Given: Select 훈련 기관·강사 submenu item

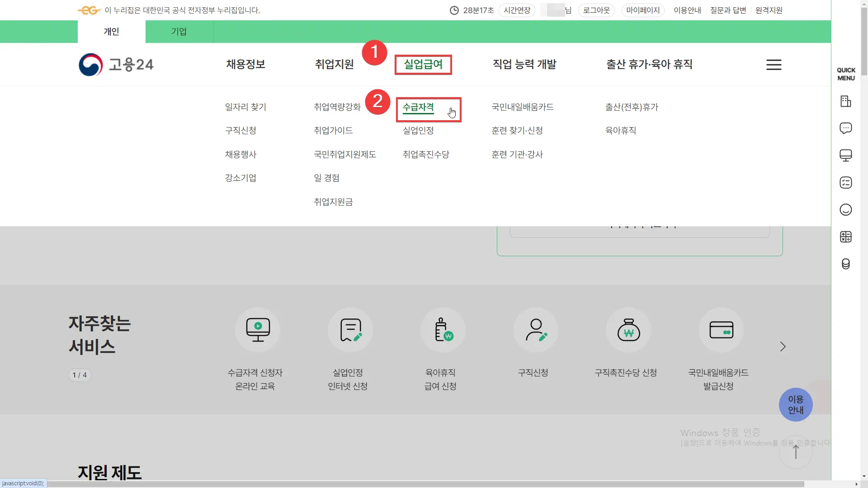Looking at the screenshot, I should 517,155.
